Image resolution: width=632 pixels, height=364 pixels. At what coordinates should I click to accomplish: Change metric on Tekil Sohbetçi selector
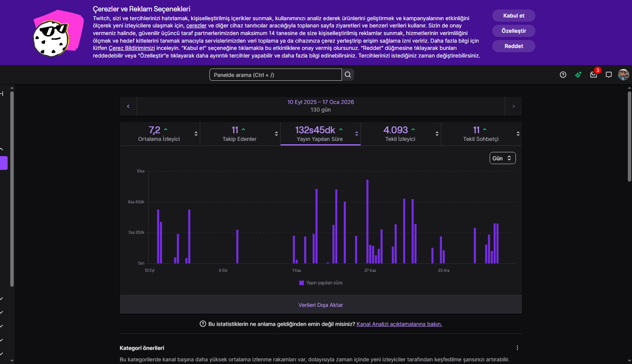point(518,134)
